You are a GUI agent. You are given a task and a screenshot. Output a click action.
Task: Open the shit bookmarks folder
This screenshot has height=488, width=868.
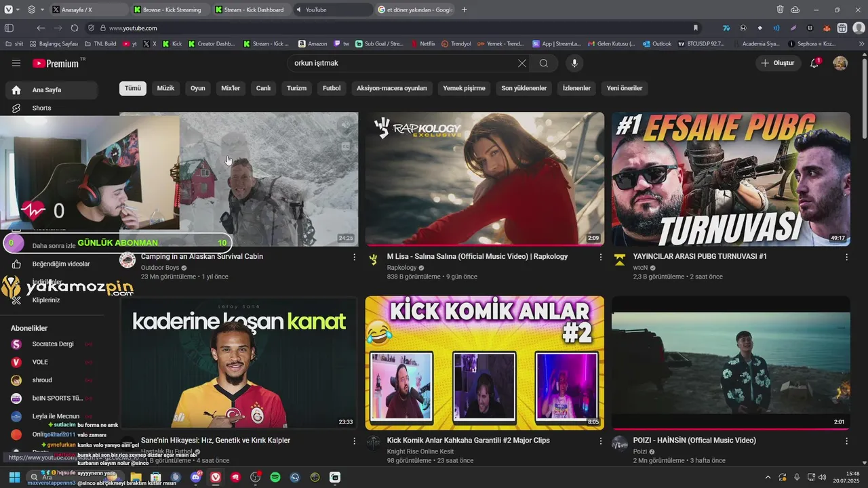pos(14,43)
